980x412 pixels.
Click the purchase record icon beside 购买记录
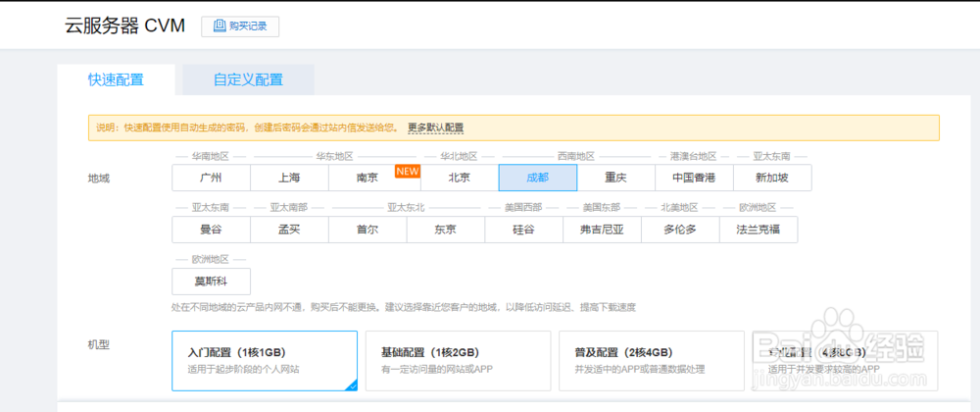pos(220,26)
